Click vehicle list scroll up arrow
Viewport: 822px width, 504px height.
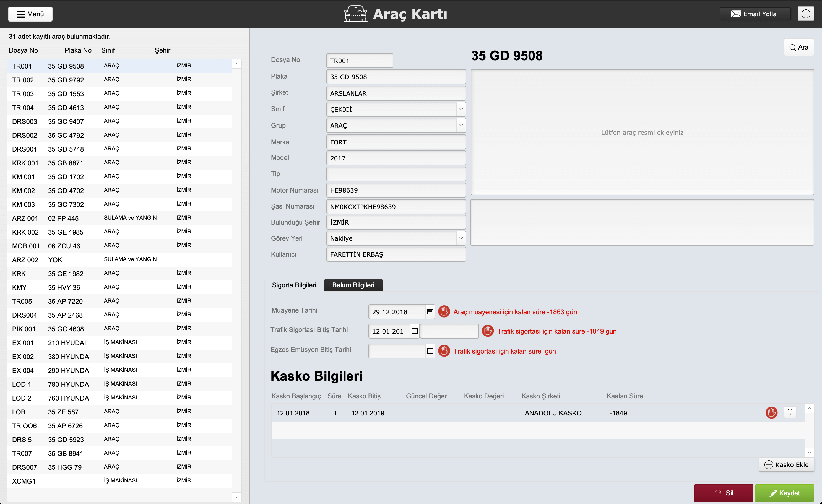pos(236,64)
